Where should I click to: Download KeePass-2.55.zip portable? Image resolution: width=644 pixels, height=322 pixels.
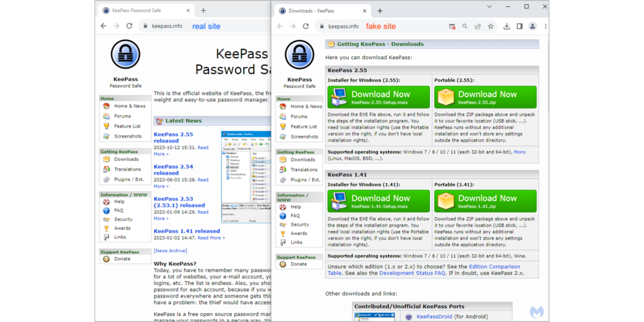coord(485,97)
